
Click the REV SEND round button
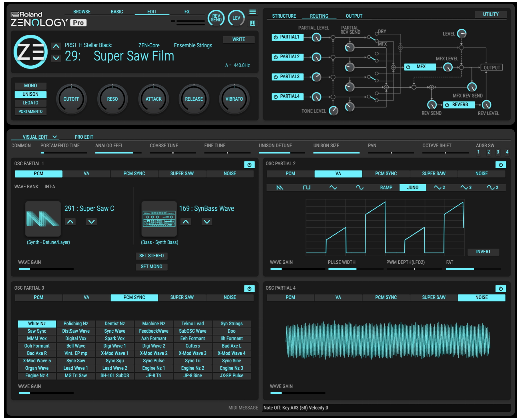click(x=216, y=18)
